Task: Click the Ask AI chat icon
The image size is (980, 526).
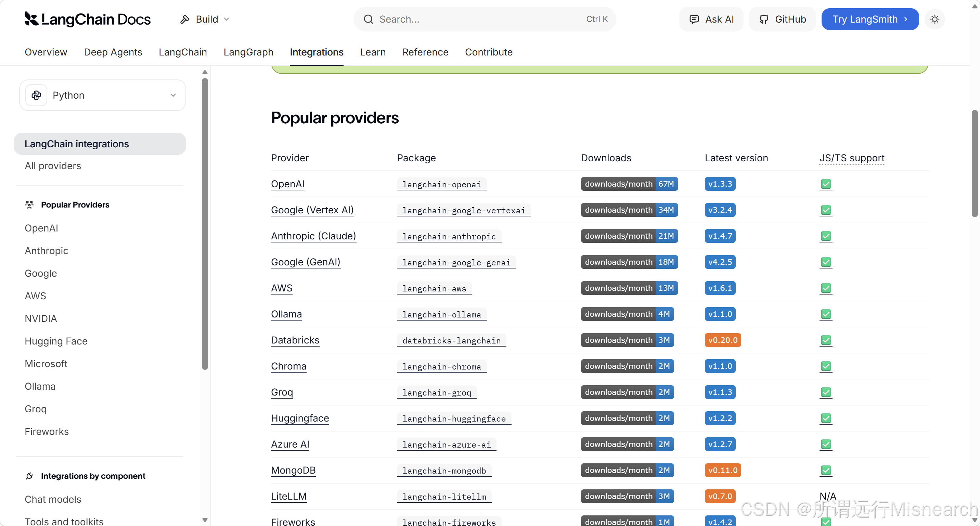Action: point(694,20)
